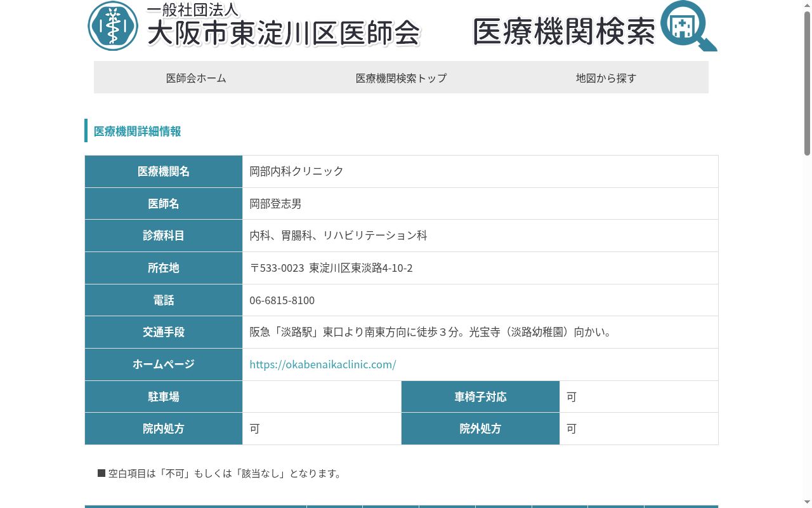Click the 診療科目 row header
Viewport: 812px width, 508px height.
pos(164,236)
